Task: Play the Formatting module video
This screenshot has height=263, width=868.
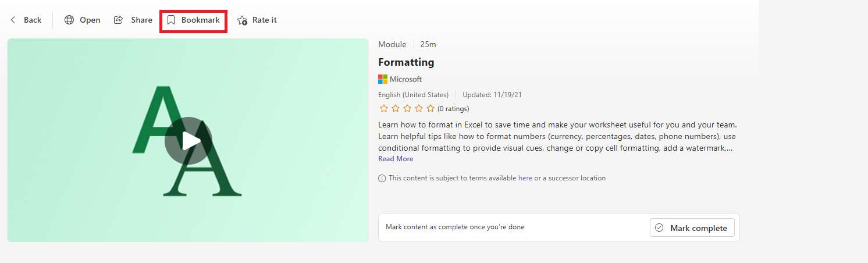Action: point(188,140)
